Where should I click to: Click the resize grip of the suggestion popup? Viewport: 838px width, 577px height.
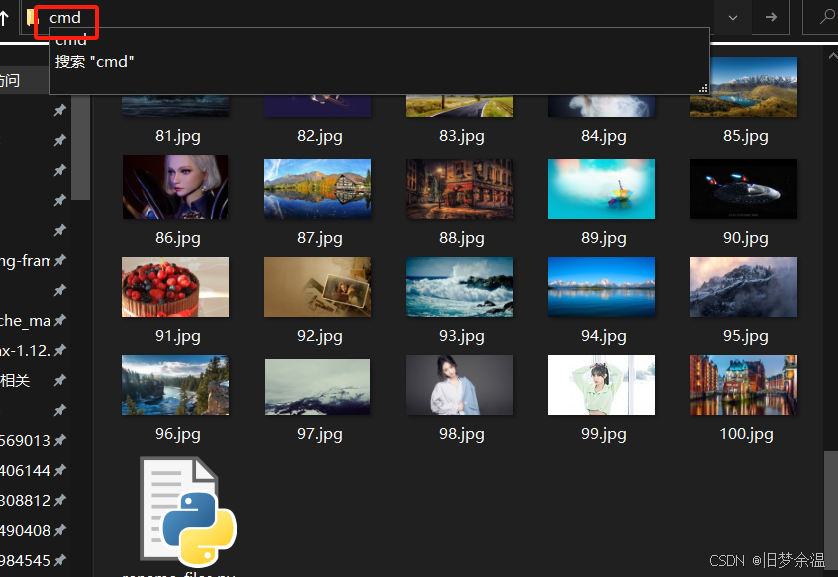702,88
